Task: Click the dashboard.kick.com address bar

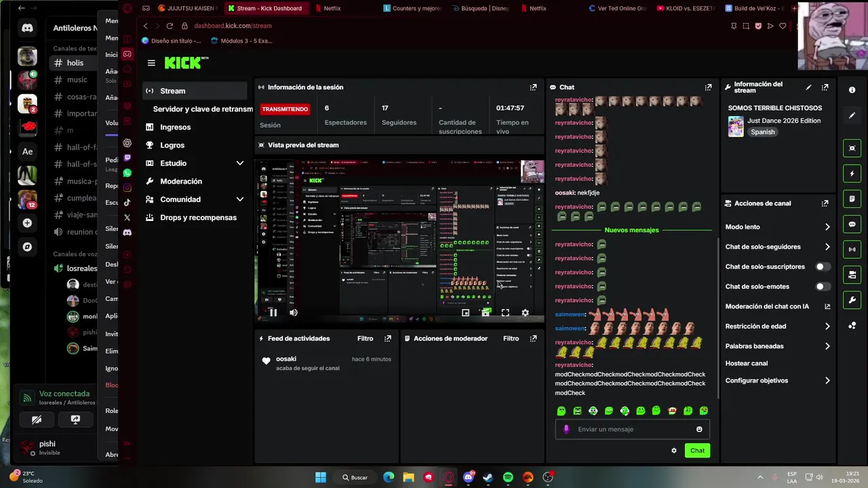Action: [x=233, y=26]
